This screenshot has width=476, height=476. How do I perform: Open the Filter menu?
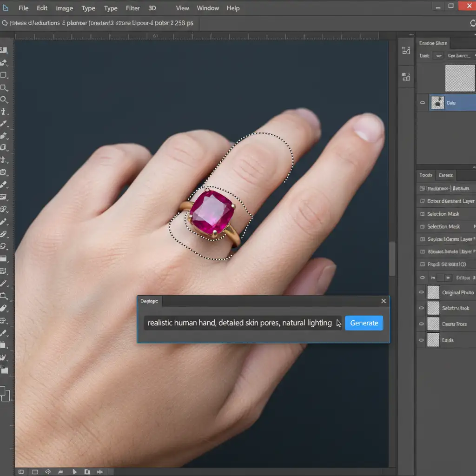point(133,8)
